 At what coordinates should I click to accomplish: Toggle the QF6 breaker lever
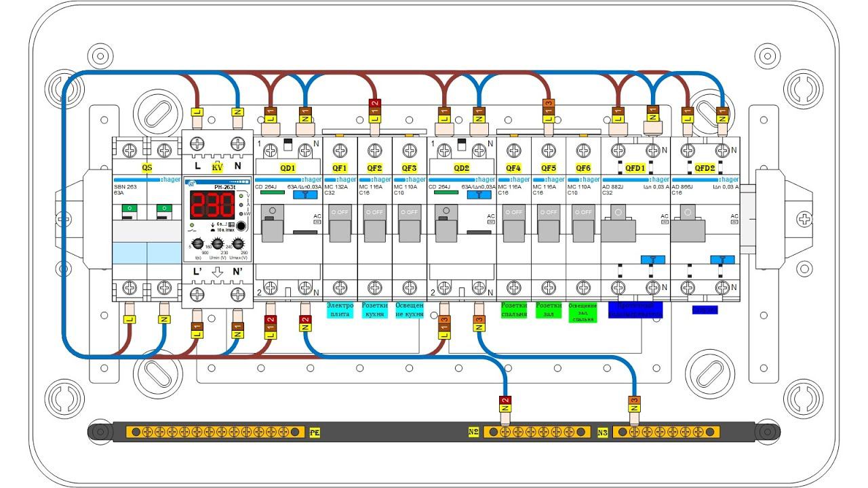[x=583, y=224]
